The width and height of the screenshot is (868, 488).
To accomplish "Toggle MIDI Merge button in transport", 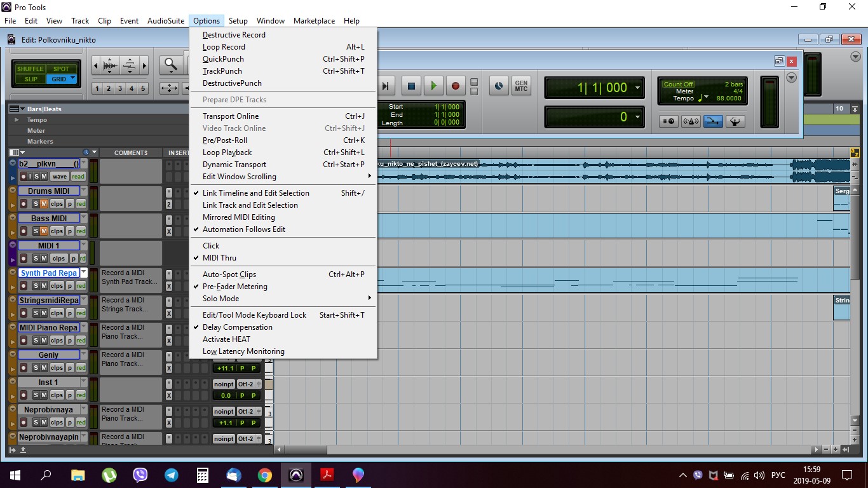I will [x=713, y=121].
